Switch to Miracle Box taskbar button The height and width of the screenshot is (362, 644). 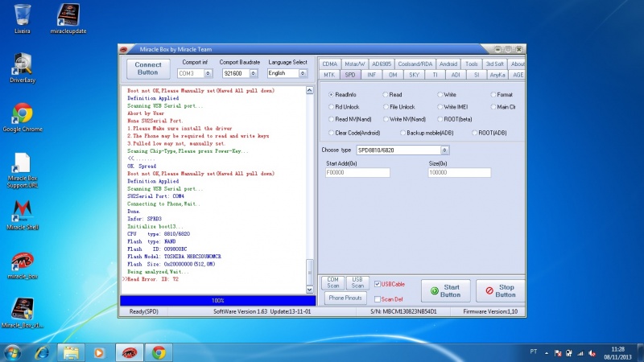pyautogui.click(x=129, y=352)
